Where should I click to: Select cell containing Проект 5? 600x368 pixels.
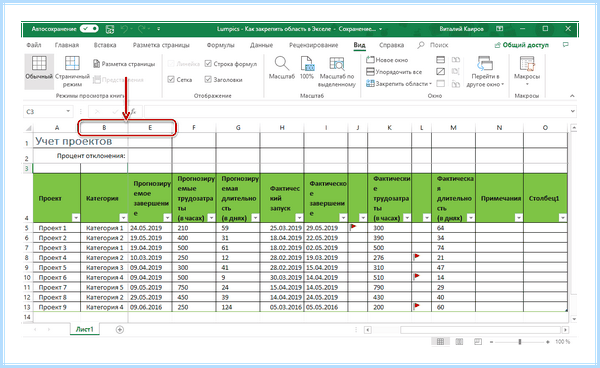click(x=57, y=267)
